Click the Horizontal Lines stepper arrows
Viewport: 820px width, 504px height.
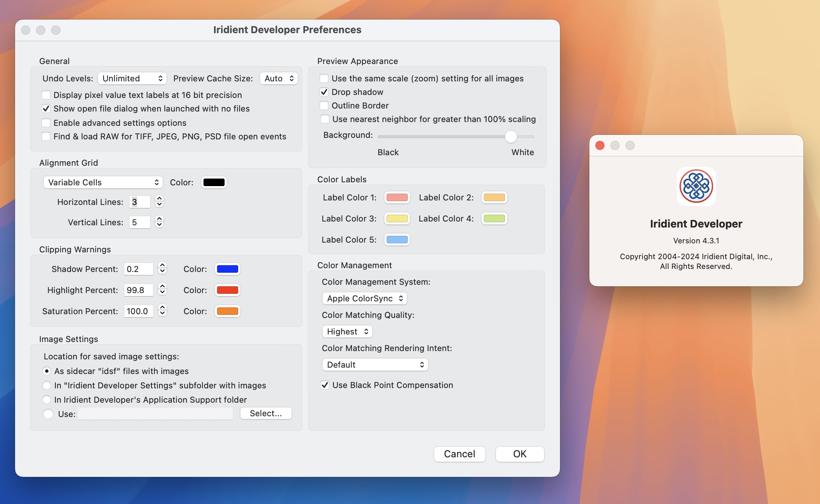[x=159, y=202]
